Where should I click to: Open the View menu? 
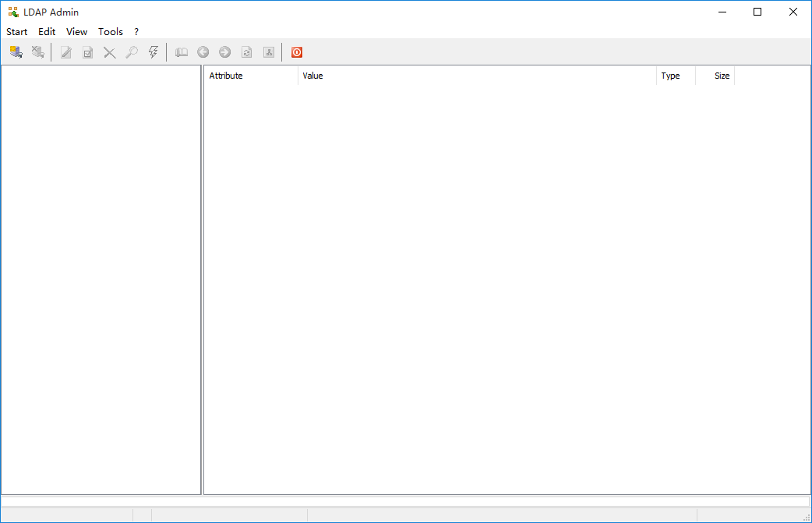click(x=76, y=32)
